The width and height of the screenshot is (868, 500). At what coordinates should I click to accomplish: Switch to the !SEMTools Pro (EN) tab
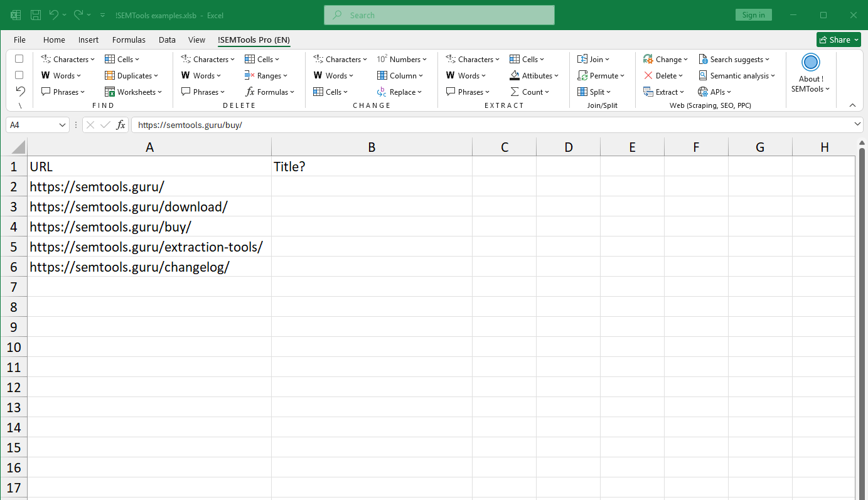point(254,40)
